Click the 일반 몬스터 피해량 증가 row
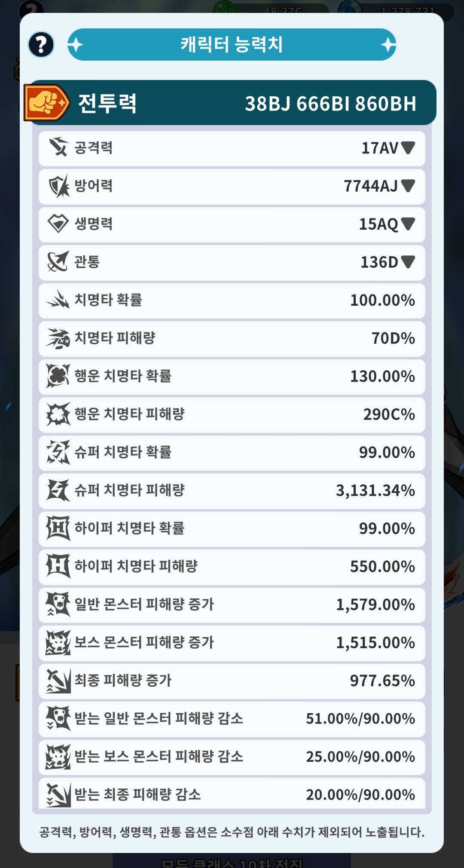The height and width of the screenshot is (868, 464). point(232,604)
